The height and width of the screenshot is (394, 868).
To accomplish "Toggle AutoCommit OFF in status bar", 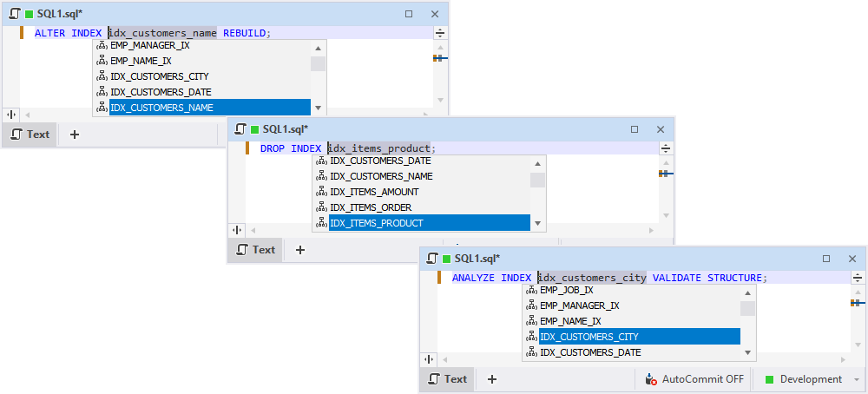I will tap(694, 379).
